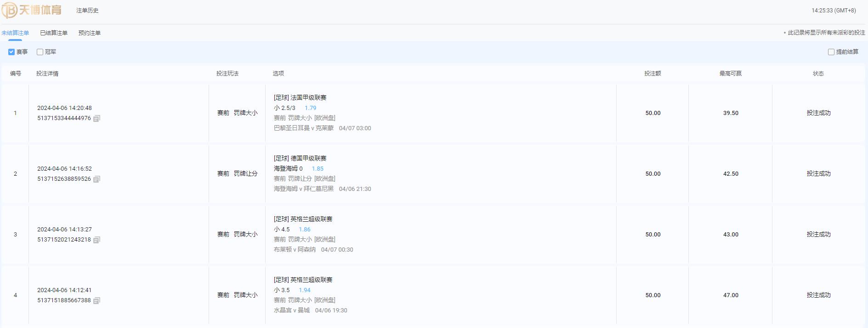Viewport: 868px width, 328px height.
Task: Click max win amount 42.50
Action: click(731, 174)
